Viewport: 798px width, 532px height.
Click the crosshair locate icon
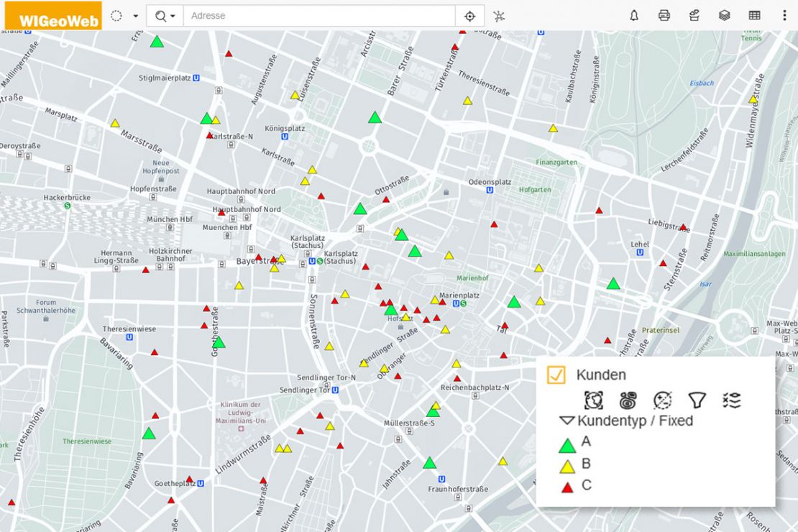click(469, 17)
